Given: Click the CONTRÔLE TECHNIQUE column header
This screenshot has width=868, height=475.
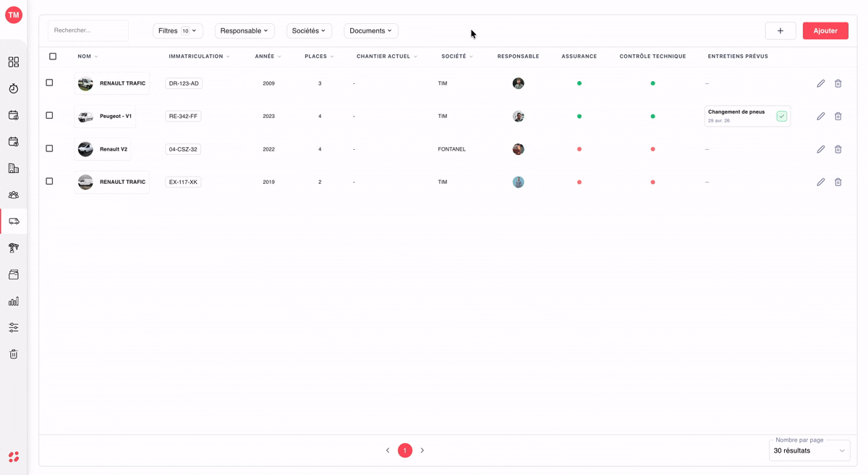Looking at the screenshot, I should tap(652, 56).
